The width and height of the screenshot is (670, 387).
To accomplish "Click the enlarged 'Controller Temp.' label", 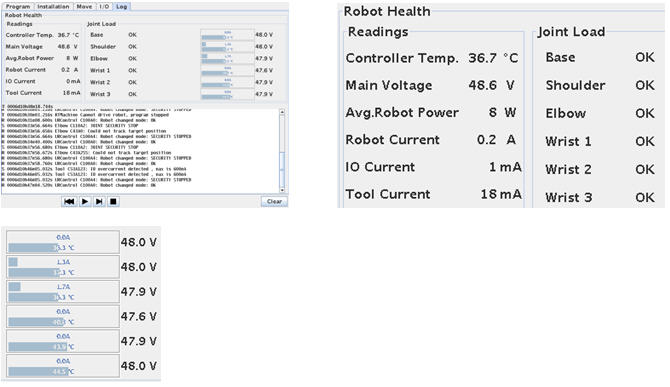I will (x=402, y=58).
